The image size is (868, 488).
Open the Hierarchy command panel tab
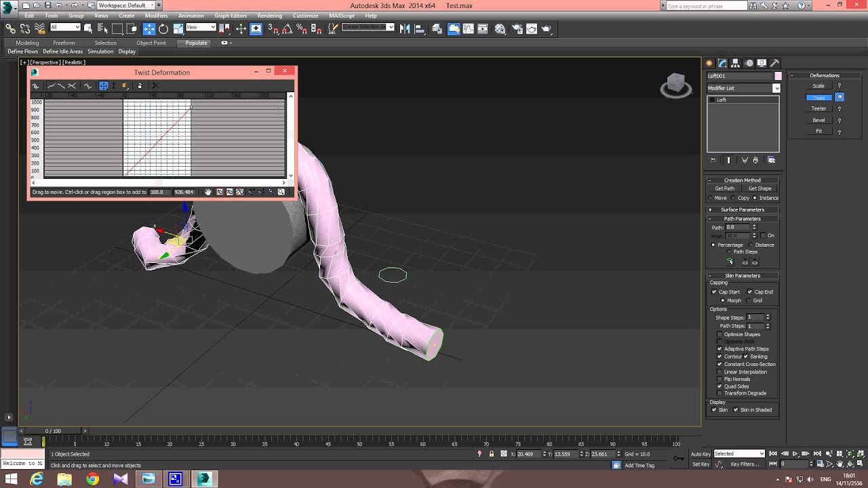pos(736,63)
